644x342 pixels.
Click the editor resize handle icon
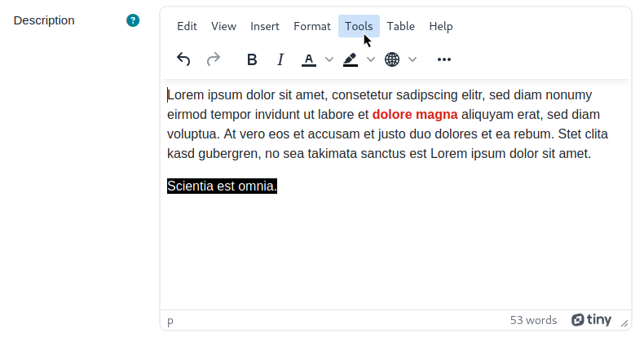[624, 323]
